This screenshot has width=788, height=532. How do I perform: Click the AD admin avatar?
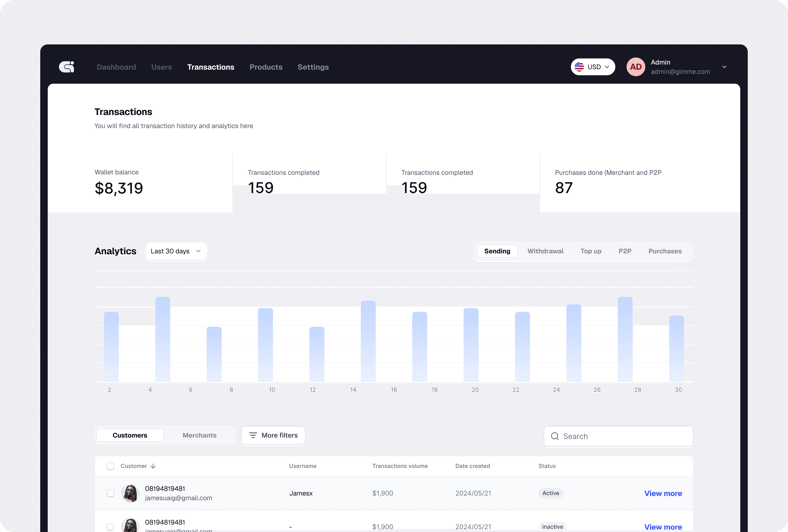click(x=635, y=67)
